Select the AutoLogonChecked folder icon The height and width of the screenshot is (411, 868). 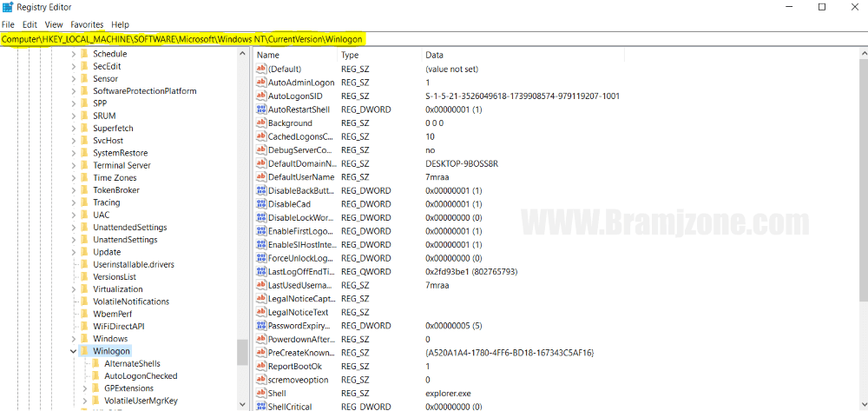[x=95, y=375]
